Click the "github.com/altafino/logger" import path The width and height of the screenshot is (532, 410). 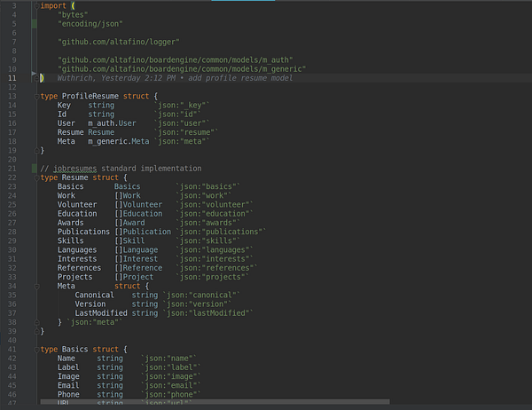point(118,42)
